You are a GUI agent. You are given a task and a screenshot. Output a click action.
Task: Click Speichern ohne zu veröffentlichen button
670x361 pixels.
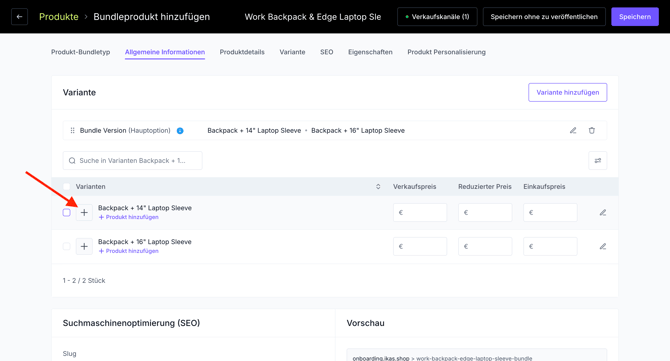tap(544, 17)
